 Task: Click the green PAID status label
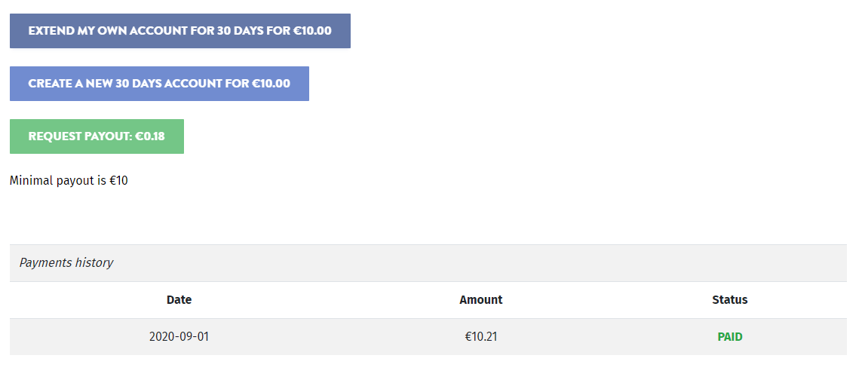tap(729, 337)
